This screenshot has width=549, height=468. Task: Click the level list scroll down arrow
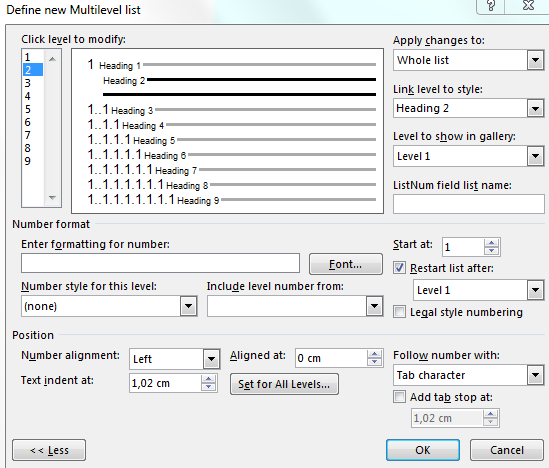pyautogui.click(x=53, y=198)
